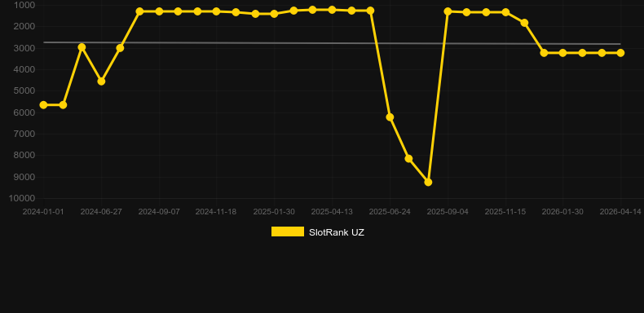Click the y-axis label 3000
The width and height of the screenshot is (644, 313).
(24, 48)
